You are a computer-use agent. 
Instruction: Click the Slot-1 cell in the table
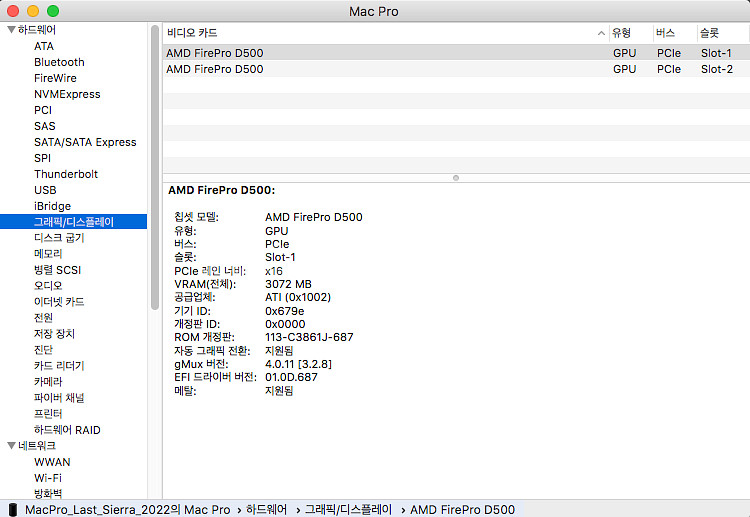click(717, 53)
